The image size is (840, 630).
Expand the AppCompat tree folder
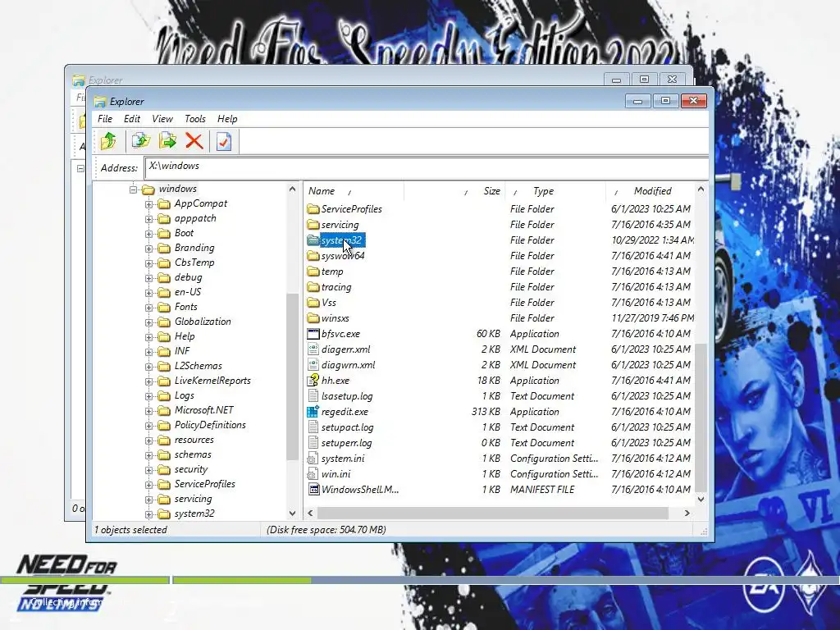[x=149, y=204]
